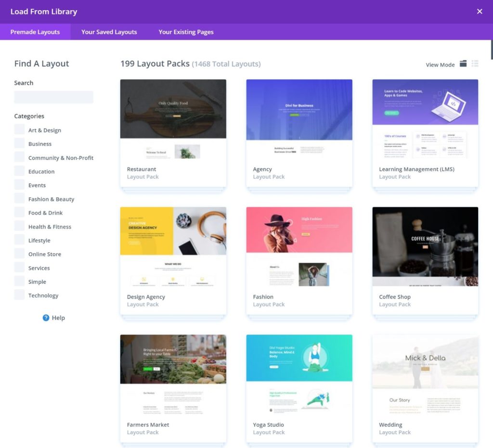This screenshot has height=448, width=493.
Task: Open the Yoga Studio layout pack
Action: coord(299,385)
